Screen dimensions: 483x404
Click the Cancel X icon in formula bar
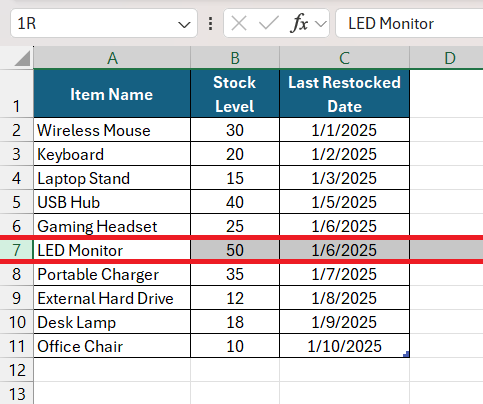239,24
